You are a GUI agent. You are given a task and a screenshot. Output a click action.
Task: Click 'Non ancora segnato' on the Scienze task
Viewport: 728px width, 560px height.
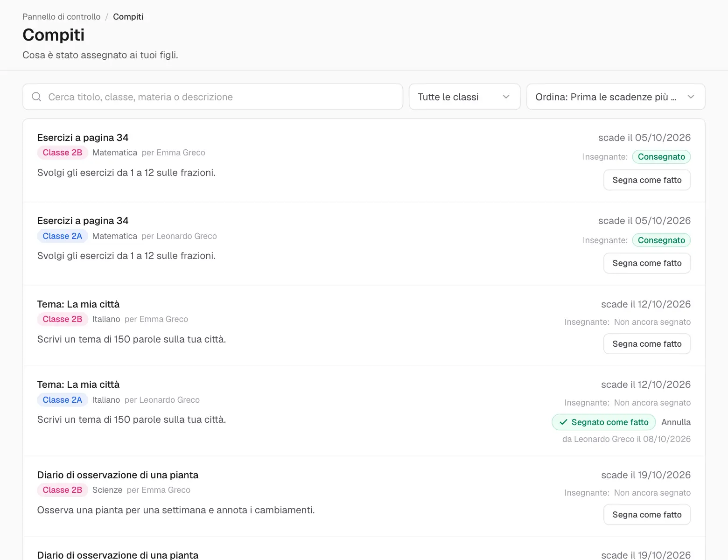pos(652,493)
